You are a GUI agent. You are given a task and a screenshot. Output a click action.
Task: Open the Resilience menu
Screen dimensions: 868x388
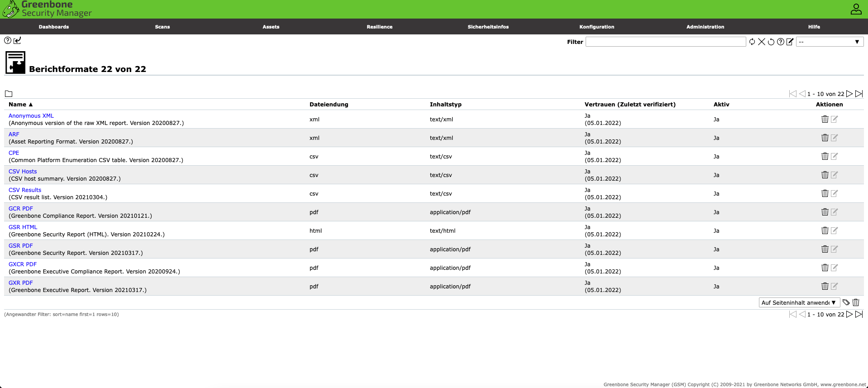click(380, 27)
